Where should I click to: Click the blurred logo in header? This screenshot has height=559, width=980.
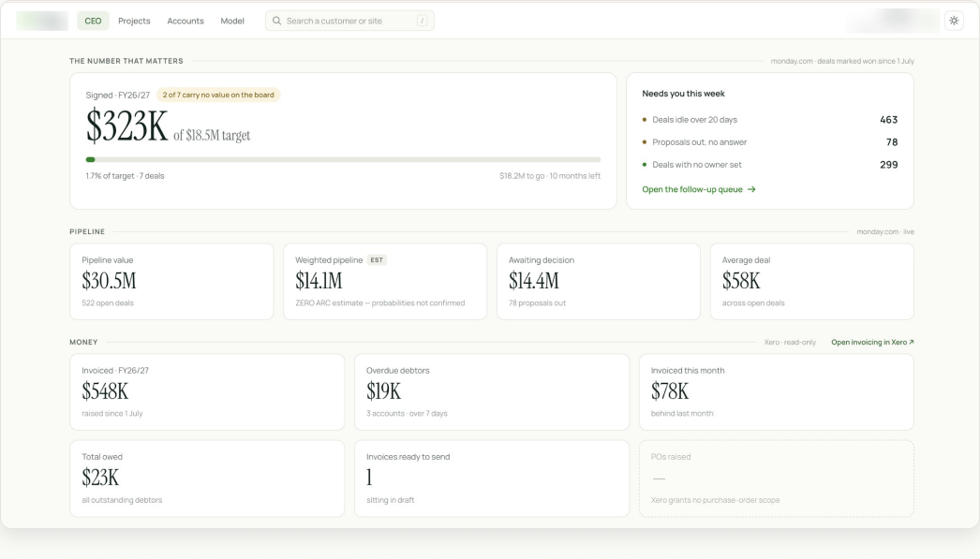(x=42, y=21)
